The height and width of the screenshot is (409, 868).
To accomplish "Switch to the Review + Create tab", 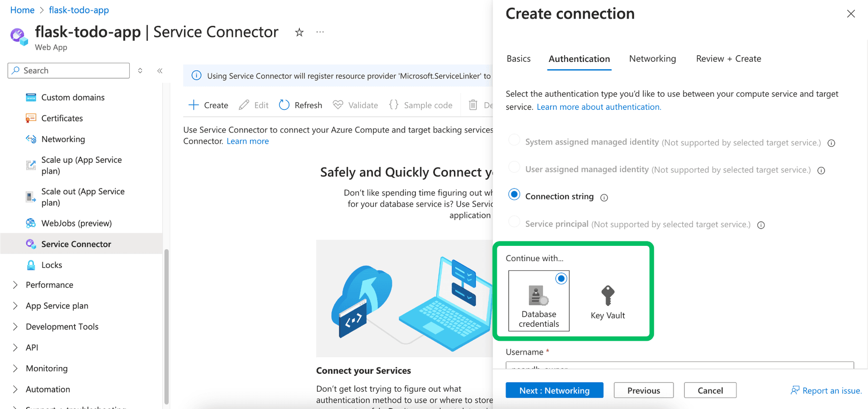I will point(728,59).
